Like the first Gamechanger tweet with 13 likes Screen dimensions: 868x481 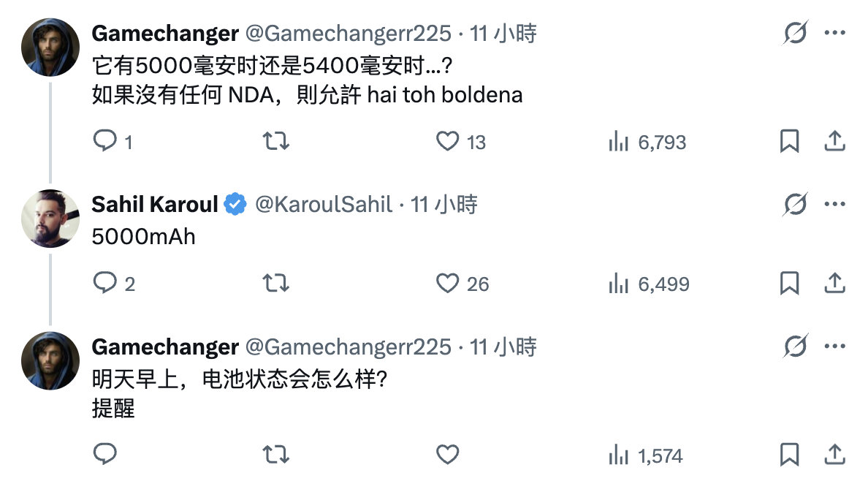(447, 141)
